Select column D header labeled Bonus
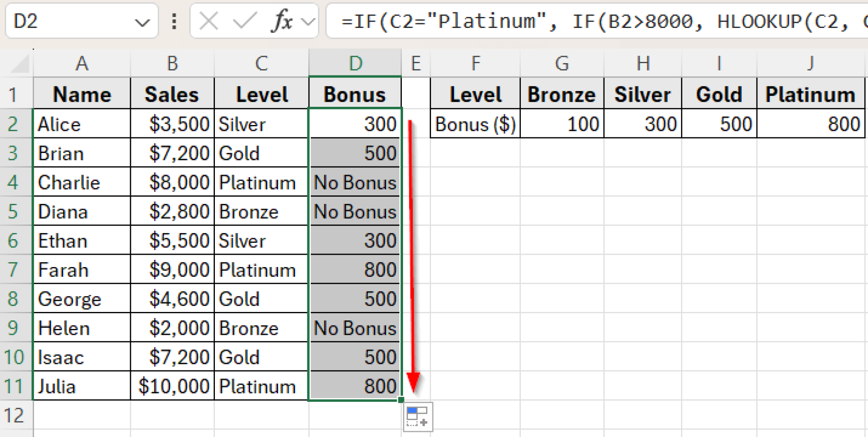 [355, 63]
